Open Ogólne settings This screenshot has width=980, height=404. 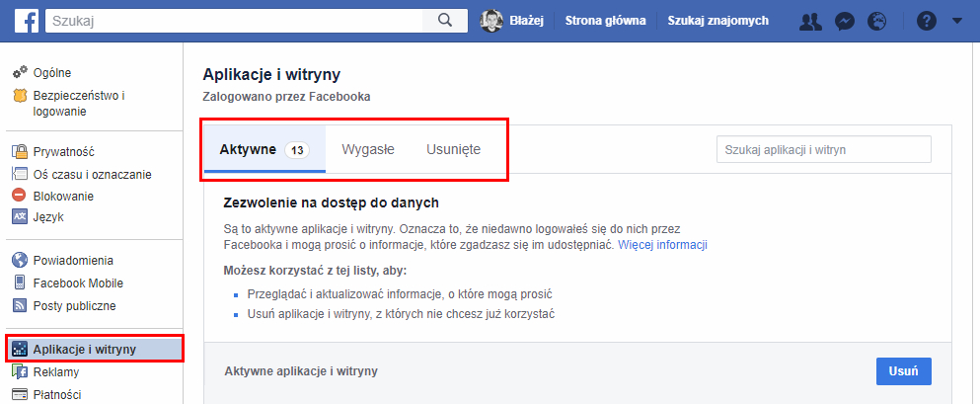tap(52, 72)
